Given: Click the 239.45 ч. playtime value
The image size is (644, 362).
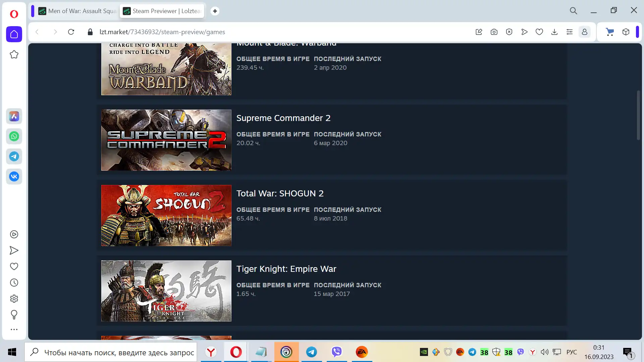Looking at the screenshot, I should [250, 67].
